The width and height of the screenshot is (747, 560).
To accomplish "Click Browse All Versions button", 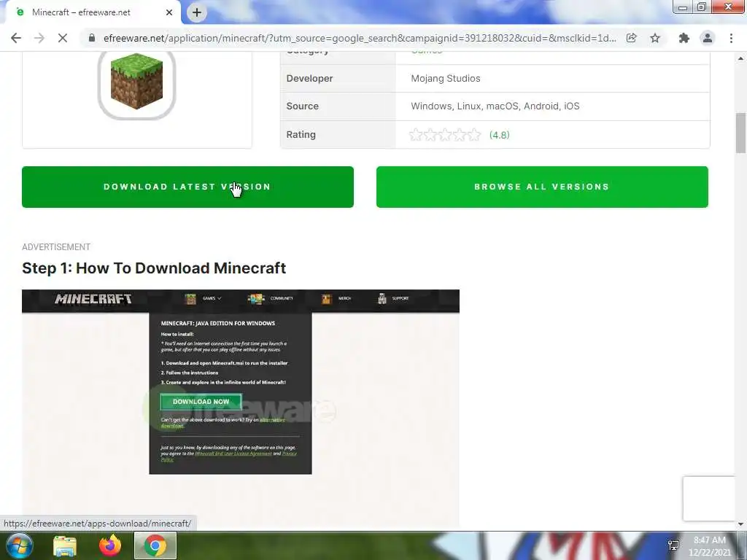I will (x=542, y=187).
